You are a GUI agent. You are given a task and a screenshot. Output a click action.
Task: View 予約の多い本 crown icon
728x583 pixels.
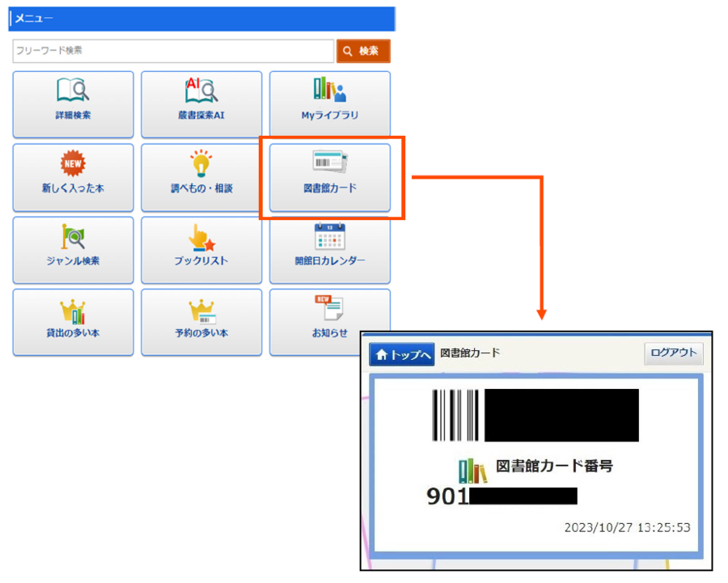(x=201, y=310)
